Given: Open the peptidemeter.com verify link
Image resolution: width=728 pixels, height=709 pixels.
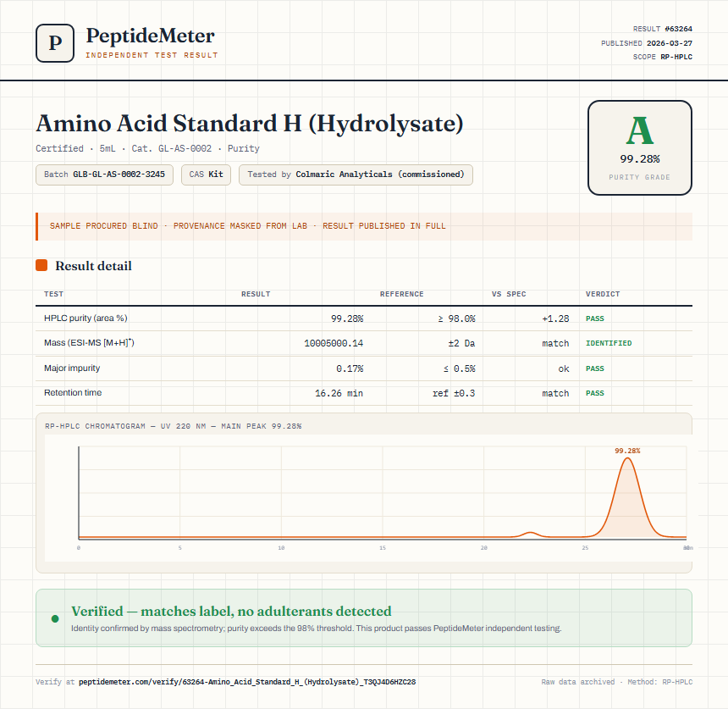Looking at the screenshot, I should [247, 682].
